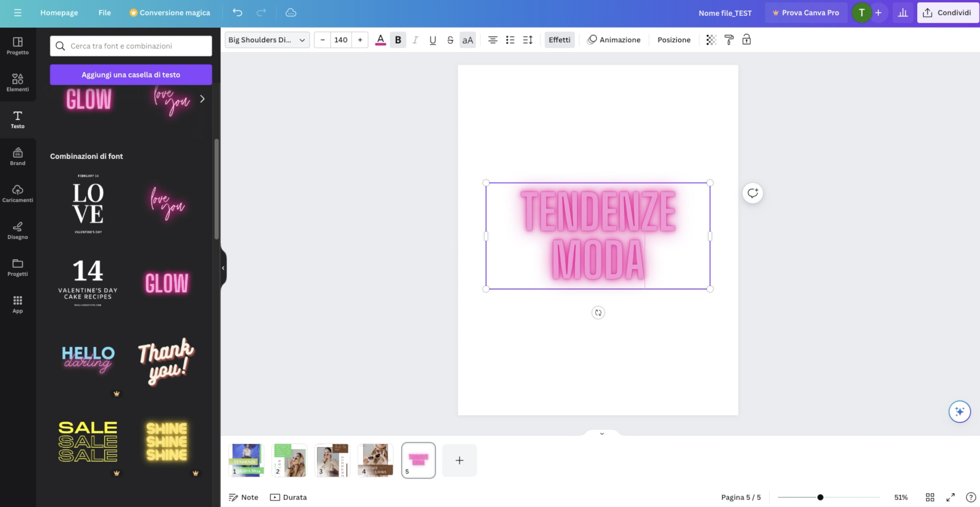Screen dimensions: 980x507
Task: Click Aggiungi una casella di testo
Action: click(x=131, y=75)
